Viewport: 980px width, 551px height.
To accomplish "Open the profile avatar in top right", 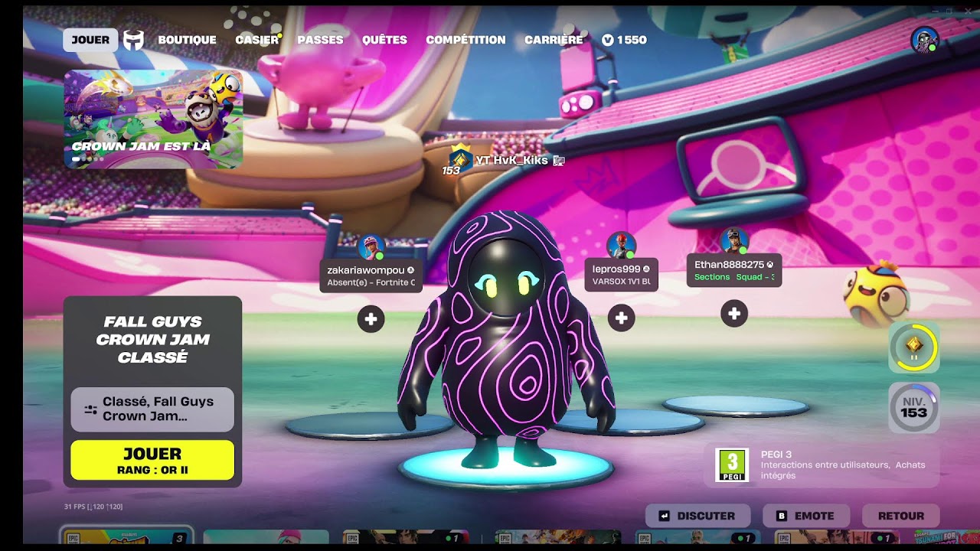I will 924,40.
